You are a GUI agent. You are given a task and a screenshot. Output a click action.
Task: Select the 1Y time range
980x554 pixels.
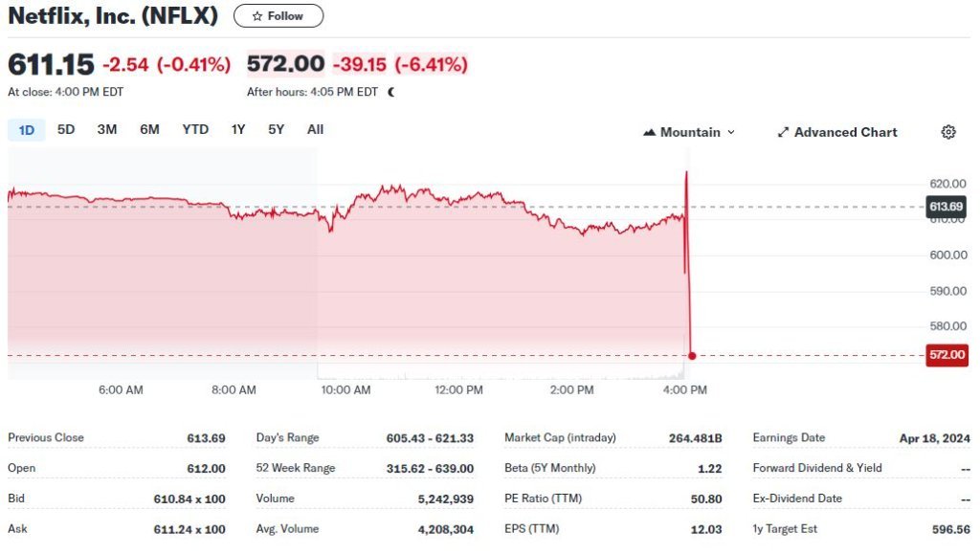click(x=238, y=129)
